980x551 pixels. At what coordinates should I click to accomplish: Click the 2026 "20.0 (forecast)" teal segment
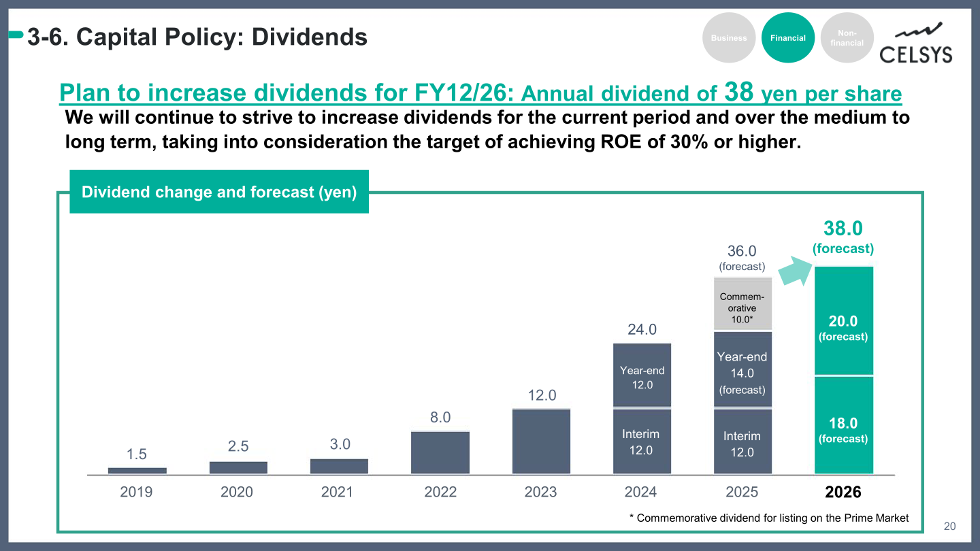coord(843,320)
